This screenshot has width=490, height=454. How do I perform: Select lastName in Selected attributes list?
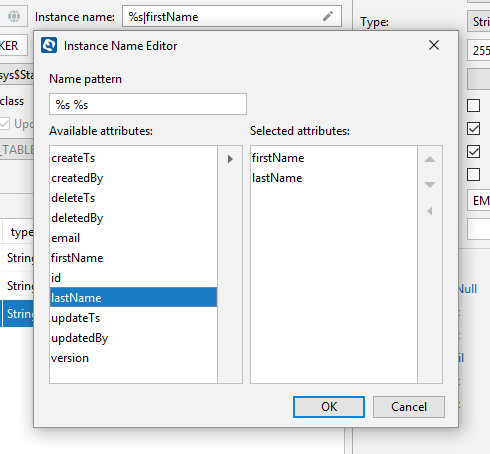coord(334,178)
